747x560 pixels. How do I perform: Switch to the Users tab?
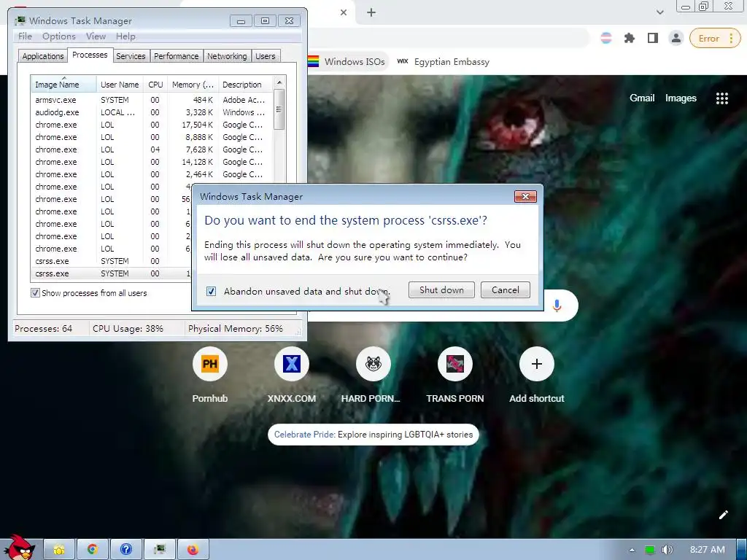tap(266, 56)
